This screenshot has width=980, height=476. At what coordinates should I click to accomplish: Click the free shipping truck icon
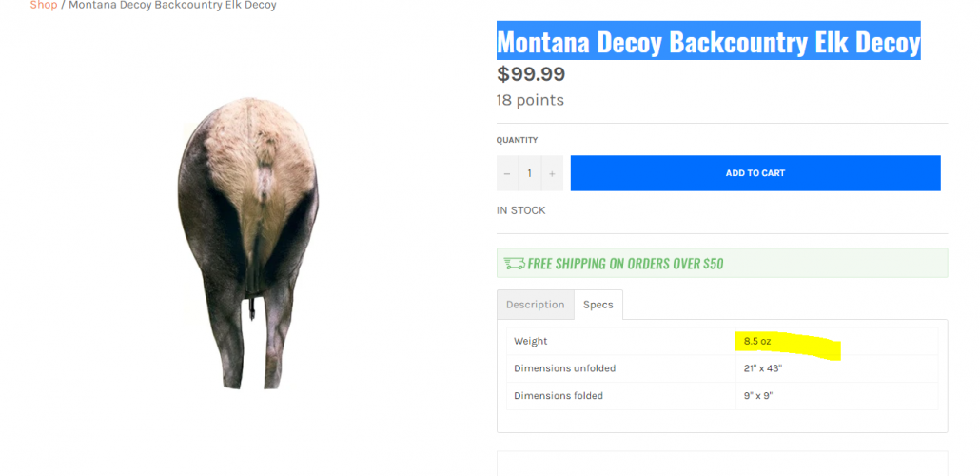(514, 264)
